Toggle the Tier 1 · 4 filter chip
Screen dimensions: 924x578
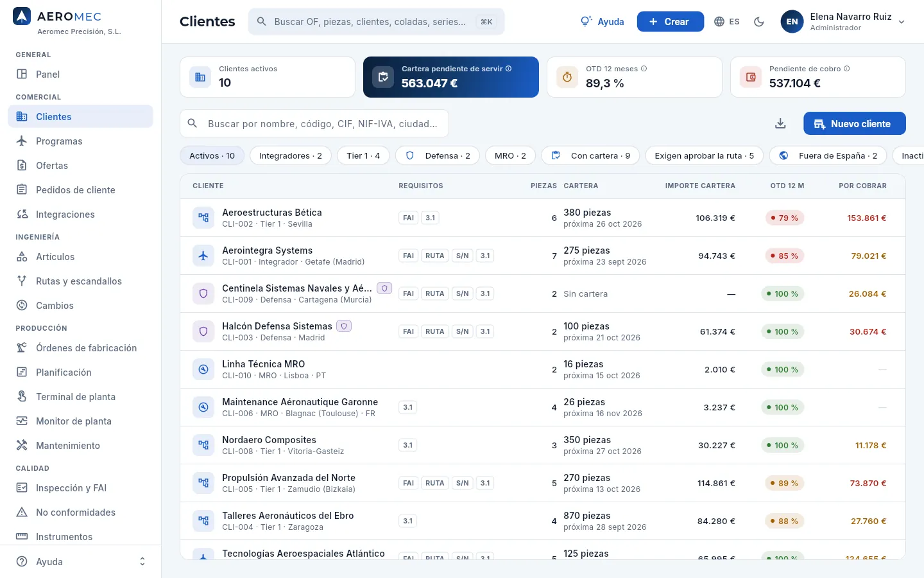click(363, 155)
